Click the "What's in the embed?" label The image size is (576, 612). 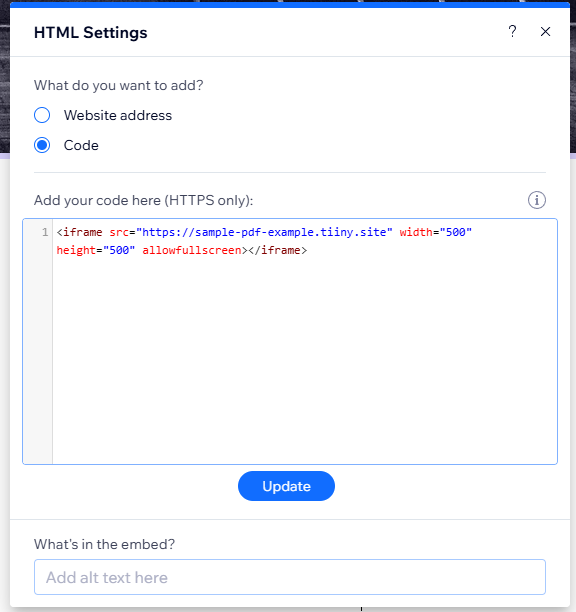104,544
